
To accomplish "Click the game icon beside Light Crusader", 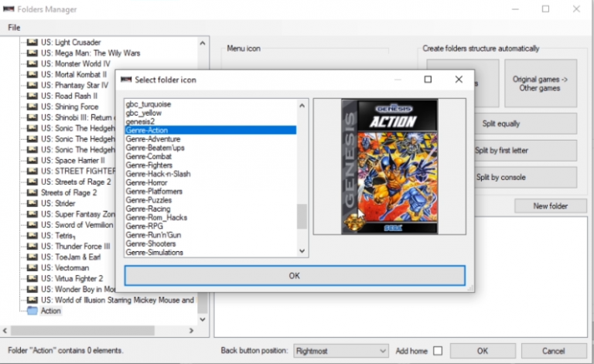I will tap(32, 42).
